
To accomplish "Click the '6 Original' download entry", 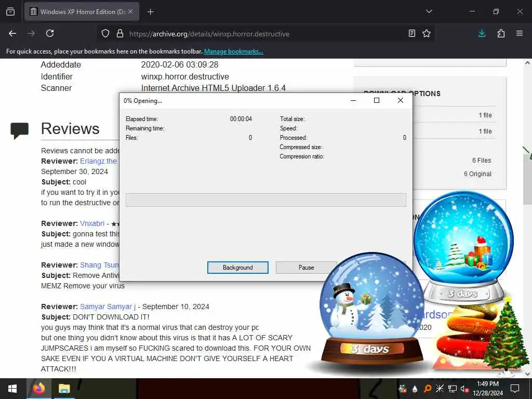I will click(x=477, y=174).
